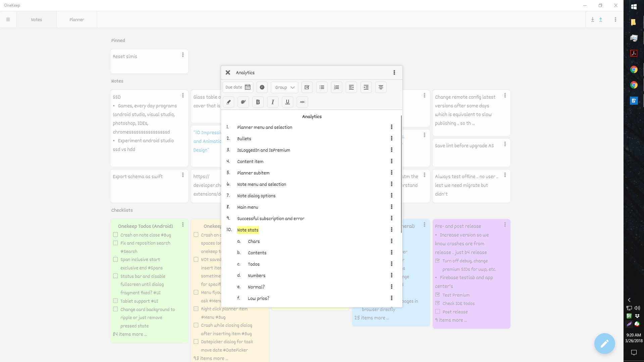Open the color palette tool
644x362 pixels.
tap(243, 102)
